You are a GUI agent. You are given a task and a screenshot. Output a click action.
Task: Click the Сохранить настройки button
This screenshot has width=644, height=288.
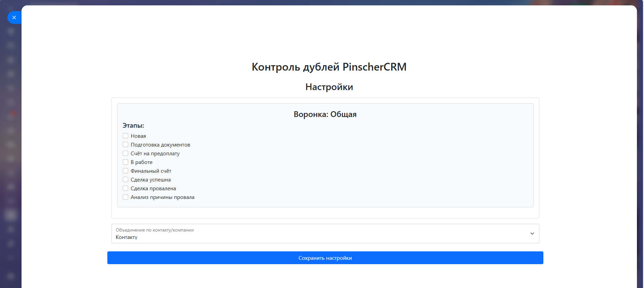pos(325,258)
